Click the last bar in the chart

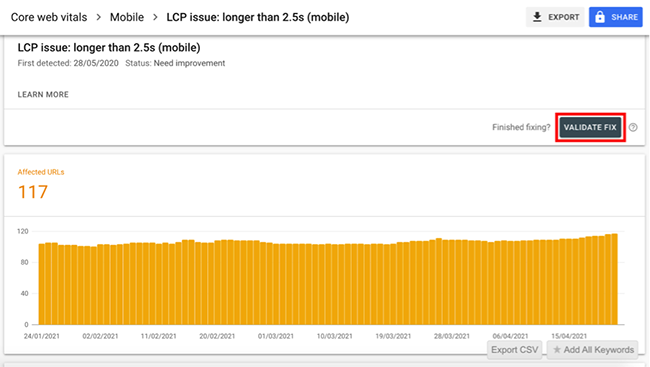tap(615, 279)
